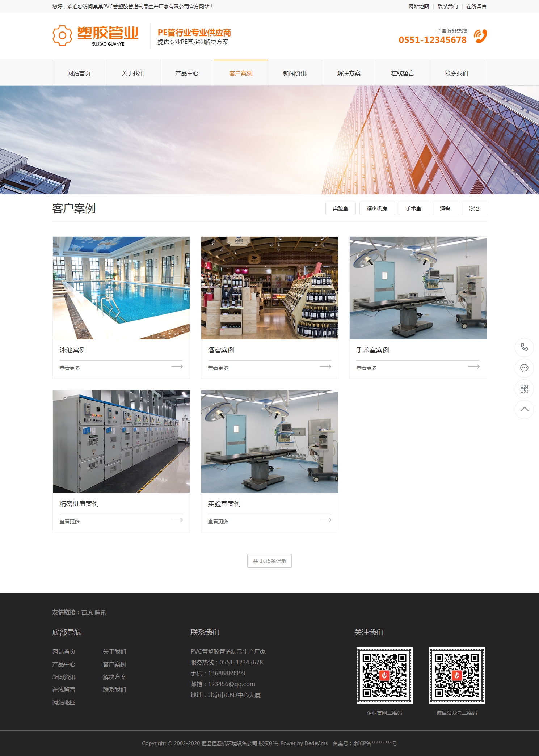Go to 解决方案 in main navigation
539x756 pixels.
(x=349, y=73)
